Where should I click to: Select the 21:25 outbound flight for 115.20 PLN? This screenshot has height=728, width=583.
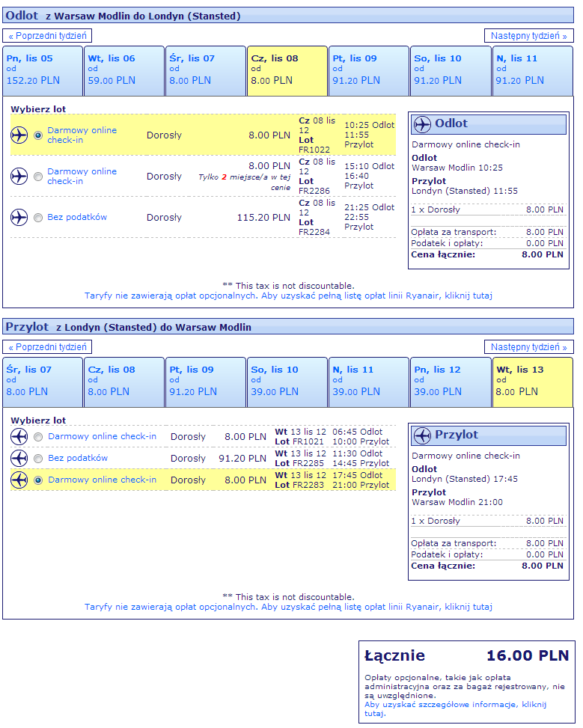point(38,217)
